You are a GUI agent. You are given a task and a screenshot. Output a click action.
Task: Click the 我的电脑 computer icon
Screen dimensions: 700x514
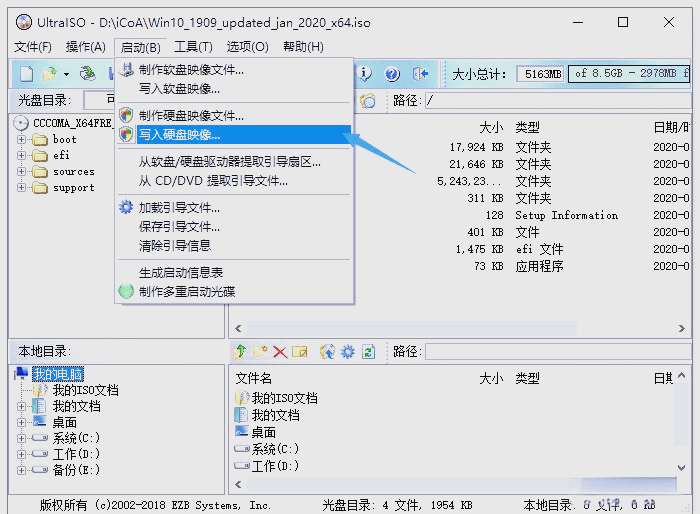[21, 373]
